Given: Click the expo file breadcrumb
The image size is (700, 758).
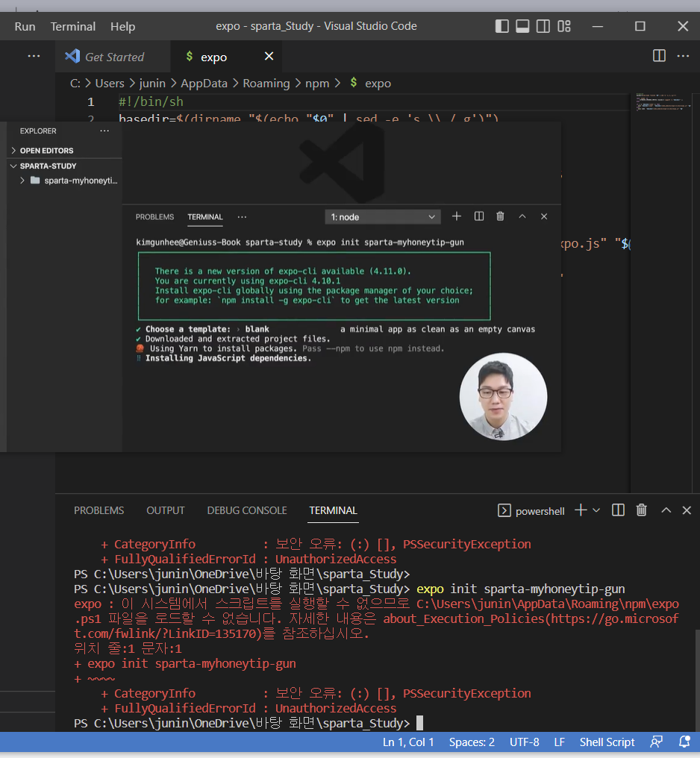Looking at the screenshot, I should [378, 83].
